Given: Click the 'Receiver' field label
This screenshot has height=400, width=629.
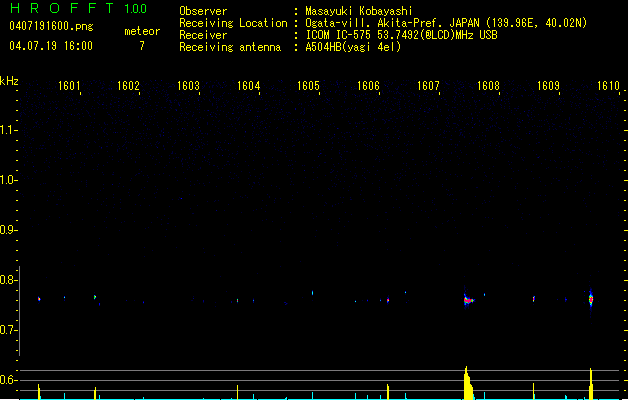Looking at the screenshot, I should (x=203, y=35).
